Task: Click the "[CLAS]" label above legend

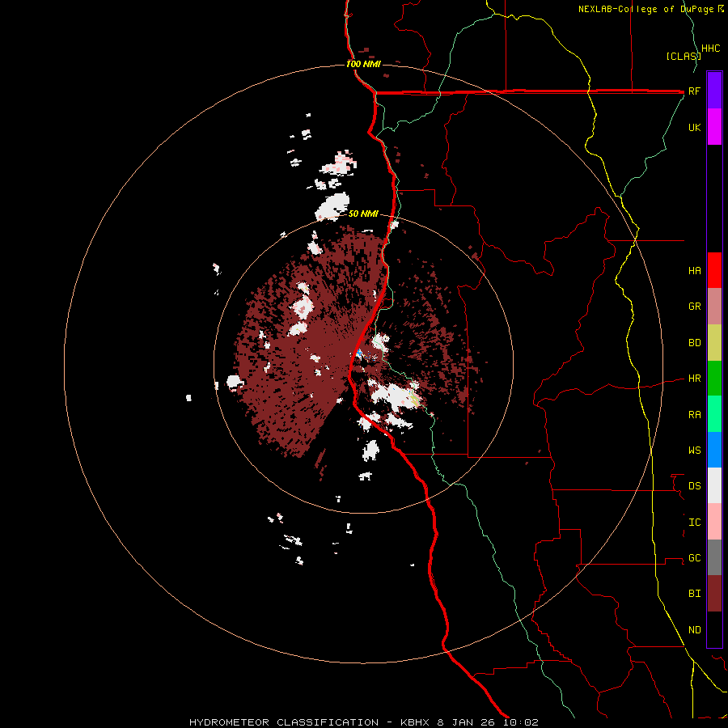Action: (x=684, y=57)
